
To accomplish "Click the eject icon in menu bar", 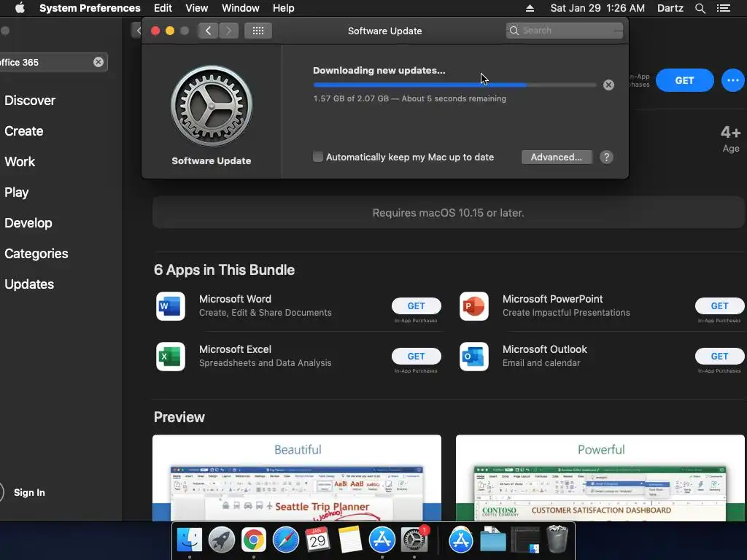I will [530, 8].
